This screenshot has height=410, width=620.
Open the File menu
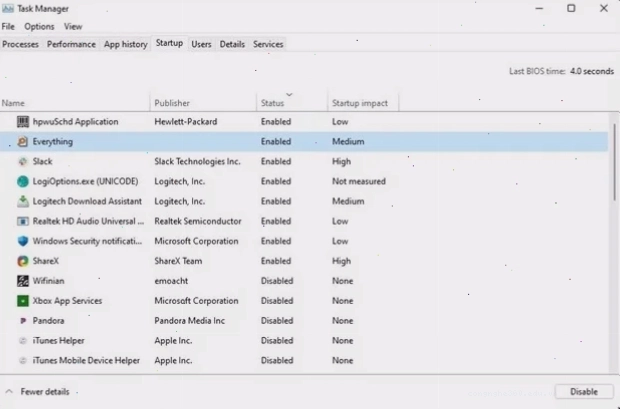pyautogui.click(x=8, y=26)
